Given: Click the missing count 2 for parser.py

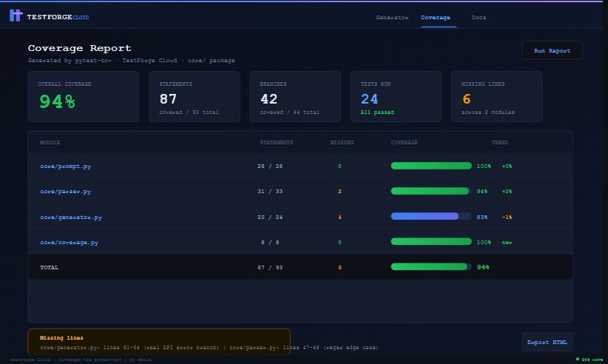Looking at the screenshot, I should coord(340,192).
